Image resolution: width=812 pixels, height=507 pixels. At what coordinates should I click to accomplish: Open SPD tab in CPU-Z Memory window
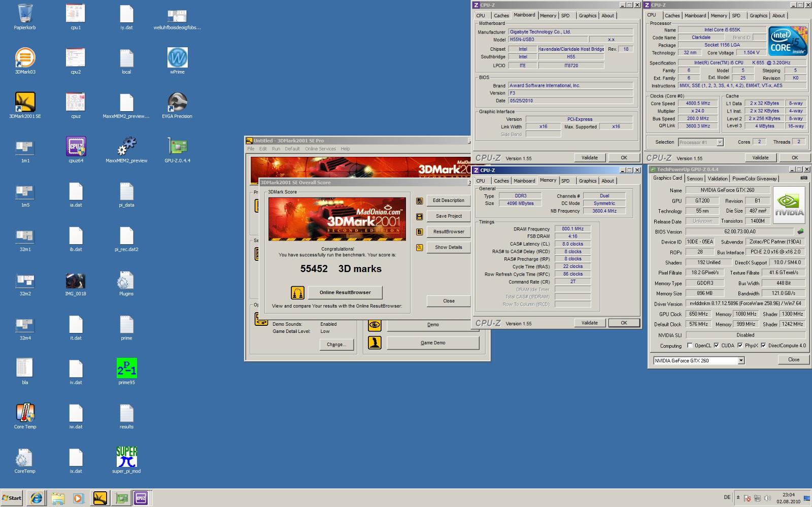pyautogui.click(x=565, y=181)
